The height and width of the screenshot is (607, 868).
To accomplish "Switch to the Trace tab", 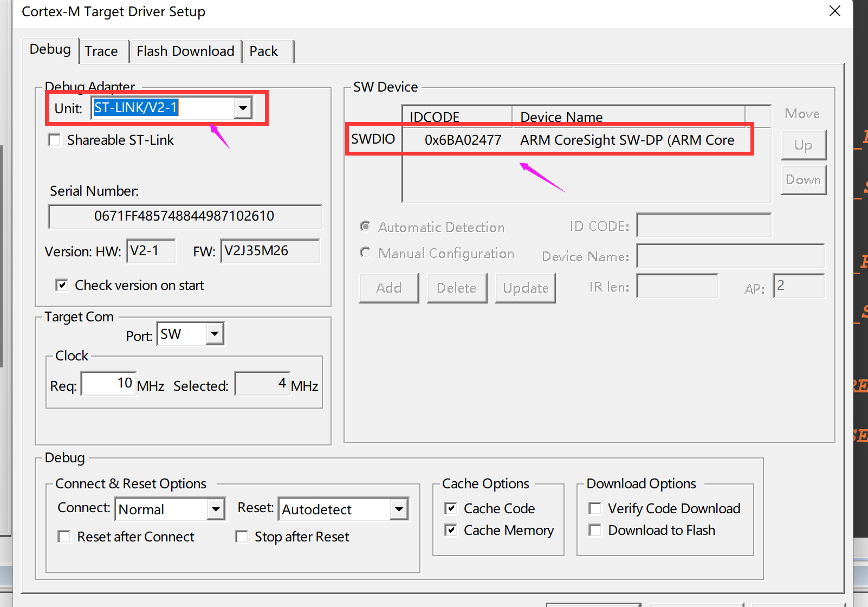I will [101, 51].
